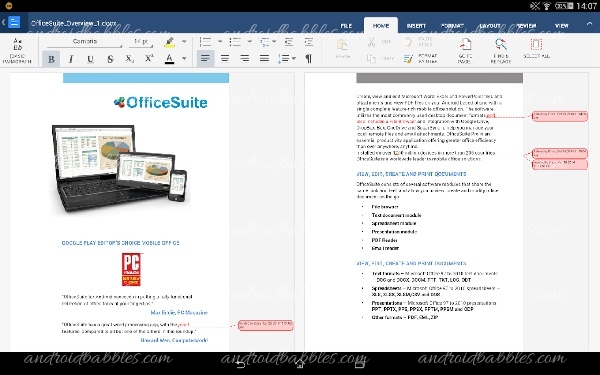Click the Format Painter button

[420, 59]
